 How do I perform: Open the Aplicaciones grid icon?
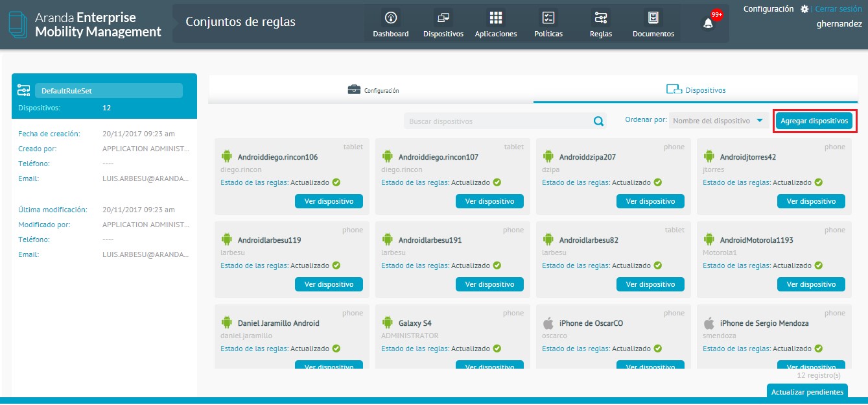496,18
